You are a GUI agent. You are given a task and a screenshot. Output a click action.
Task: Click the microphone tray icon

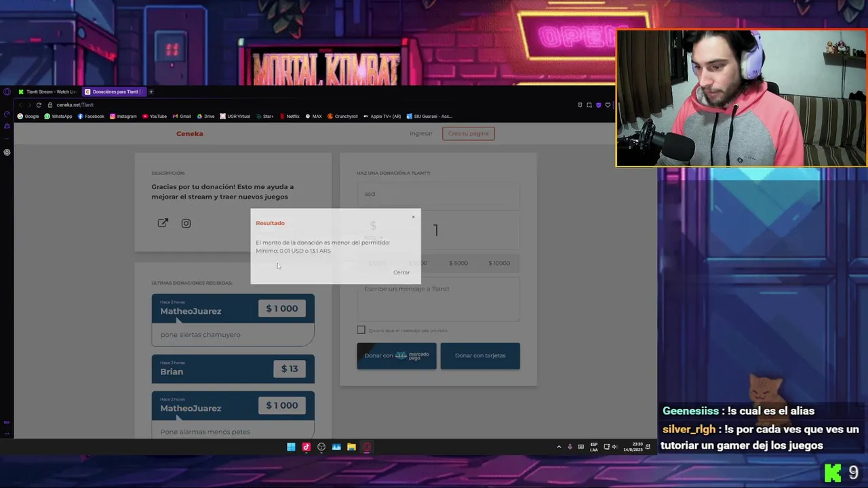pos(570,447)
